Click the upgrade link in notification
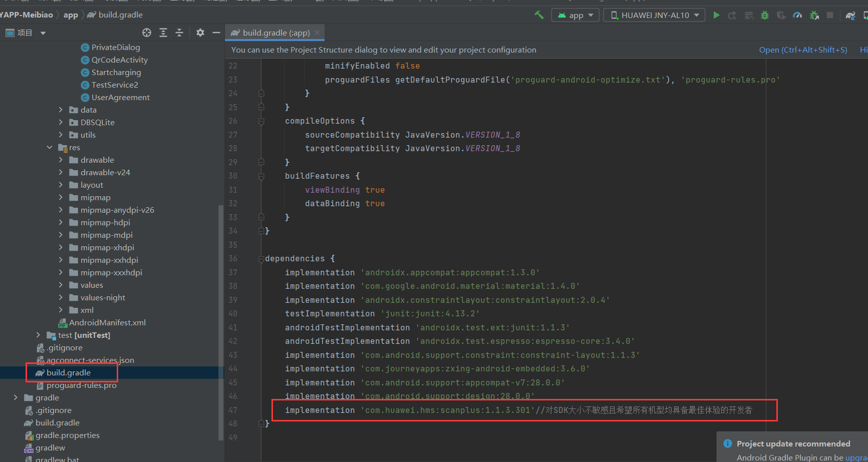 pyautogui.click(x=856, y=457)
